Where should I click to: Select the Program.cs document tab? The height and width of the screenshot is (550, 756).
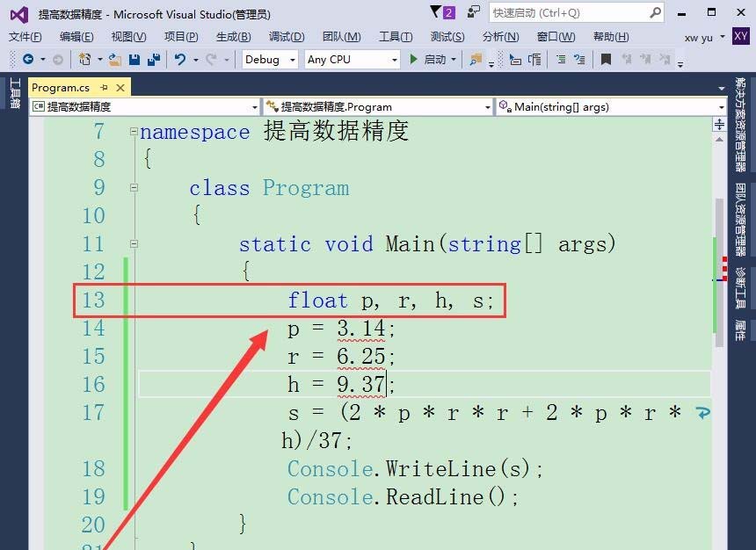click(x=62, y=88)
